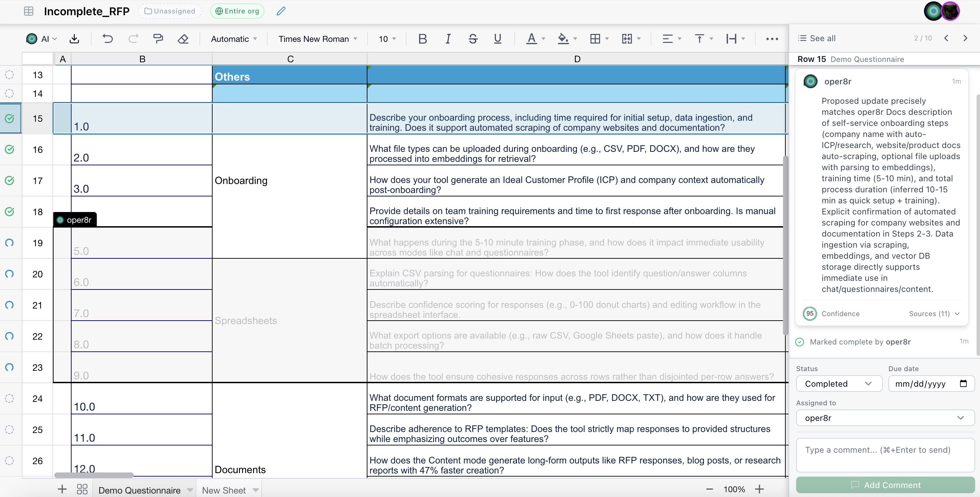Download the spreadsheet file
980x497 pixels.
(x=74, y=38)
